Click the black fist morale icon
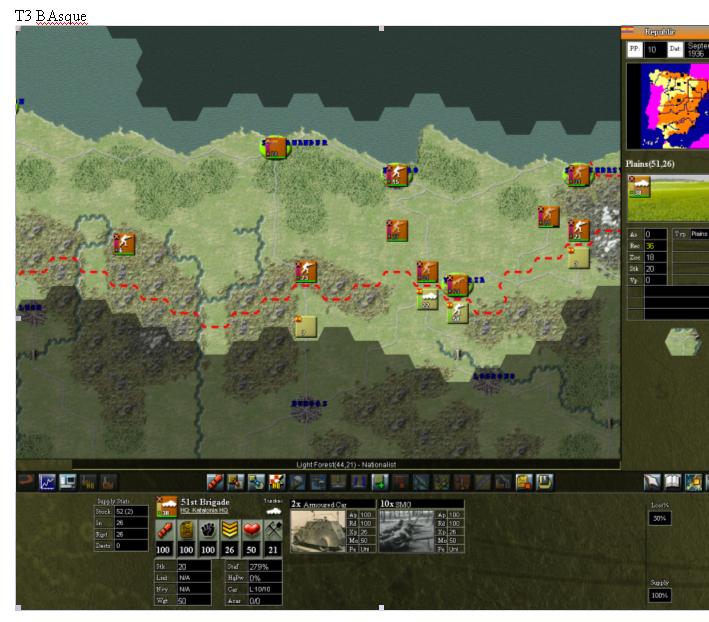The width and height of the screenshot is (709, 622). [x=208, y=530]
